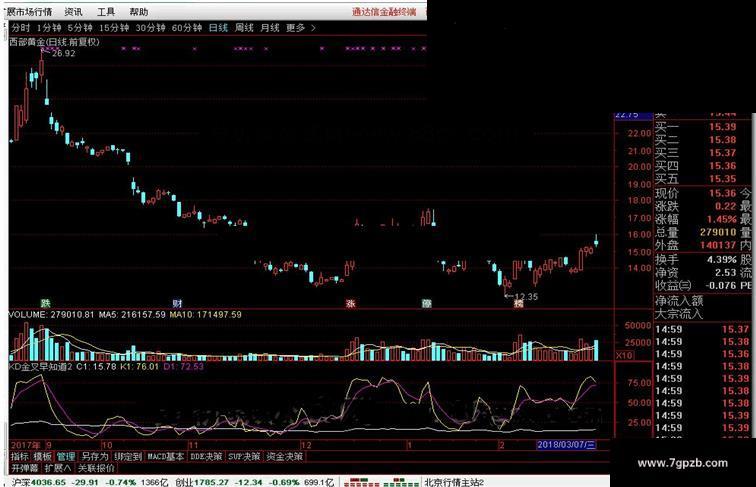Click the 涨幅 1.45% value
This screenshot has width=756, height=487.
pyautogui.click(x=722, y=220)
